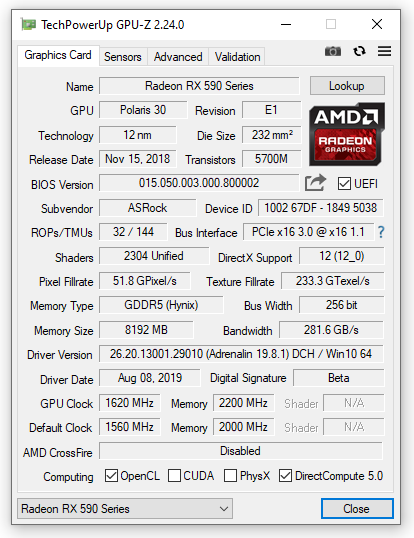The width and height of the screenshot is (414, 538).
Task: Take a screenshot with the camera icon
Action: (333, 51)
